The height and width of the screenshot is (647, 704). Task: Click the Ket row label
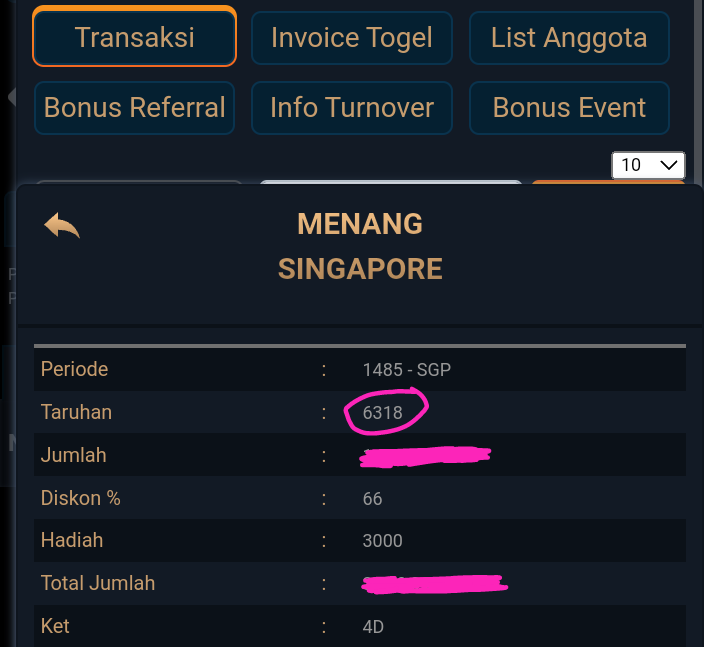coord(55,627)
